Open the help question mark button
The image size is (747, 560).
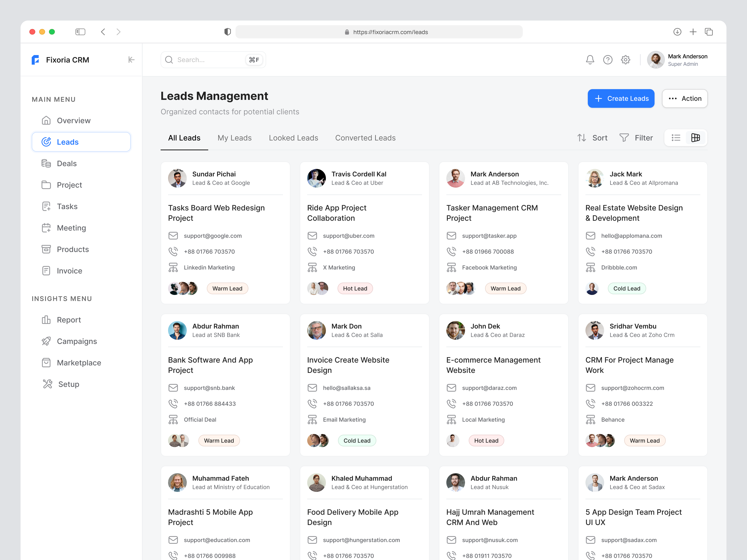click(x=608, y=59)
